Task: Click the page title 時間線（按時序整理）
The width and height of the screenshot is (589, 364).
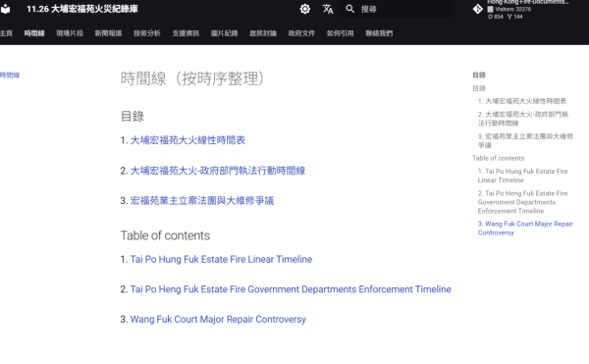Action: coord(192,78)
